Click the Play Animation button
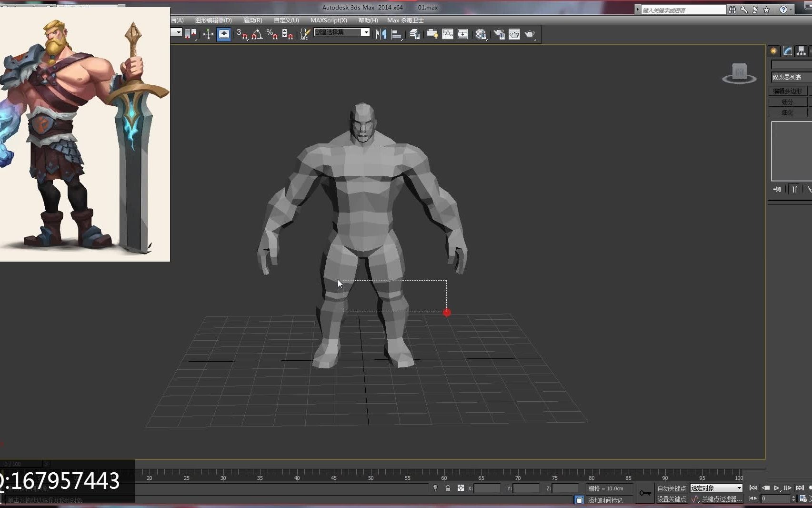Viewport: 812px width, 508px height. (777, 488)
